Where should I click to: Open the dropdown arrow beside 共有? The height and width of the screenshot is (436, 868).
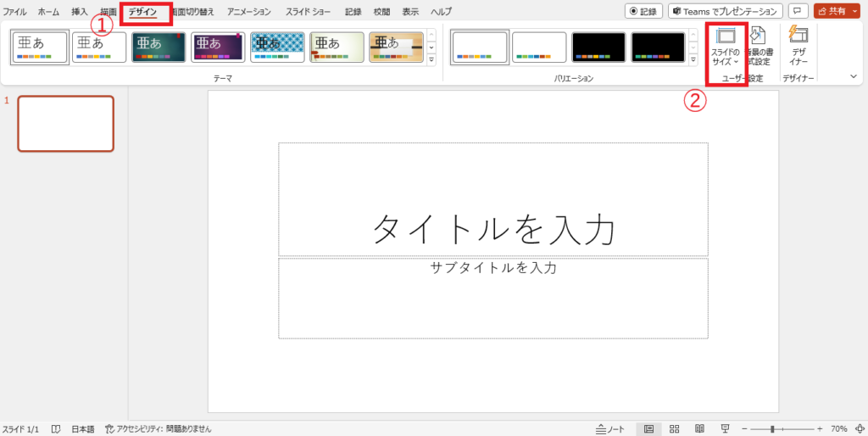855,11
